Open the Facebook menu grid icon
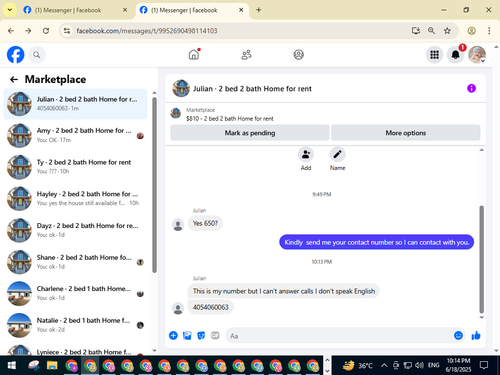This screenshot has width=500, height=375. point(434,55)
